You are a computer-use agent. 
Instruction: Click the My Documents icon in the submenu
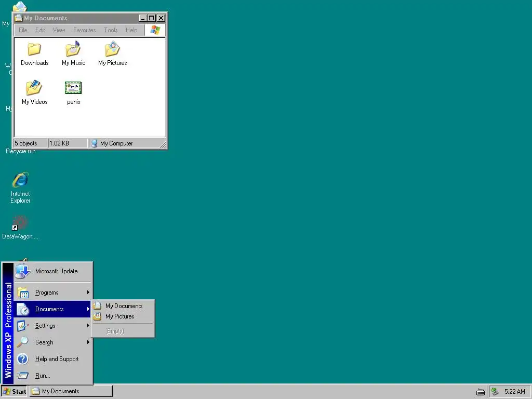[x=97, y=305]
